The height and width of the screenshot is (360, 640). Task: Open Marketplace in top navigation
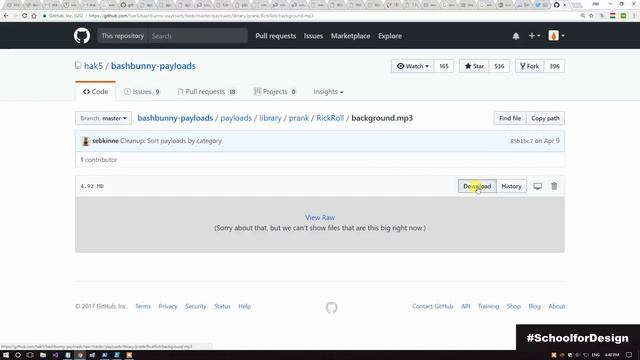pyautogui.click(x=350, y=36)
